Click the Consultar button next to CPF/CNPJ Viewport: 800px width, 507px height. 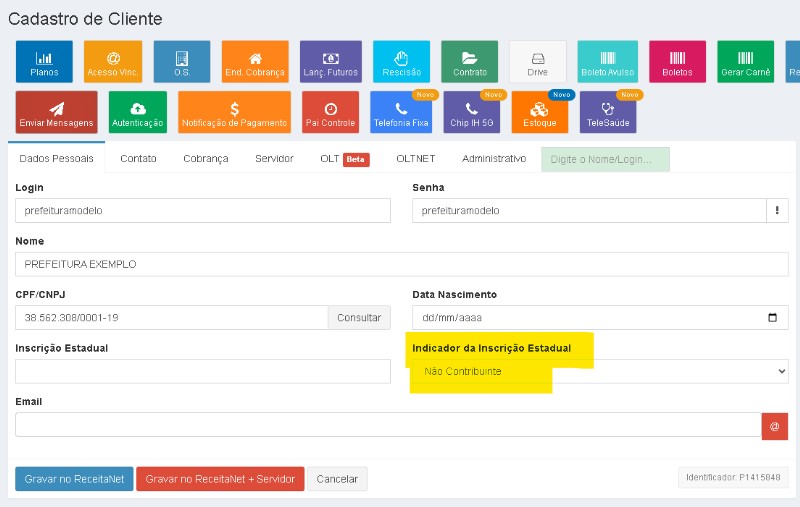(358, 318)
